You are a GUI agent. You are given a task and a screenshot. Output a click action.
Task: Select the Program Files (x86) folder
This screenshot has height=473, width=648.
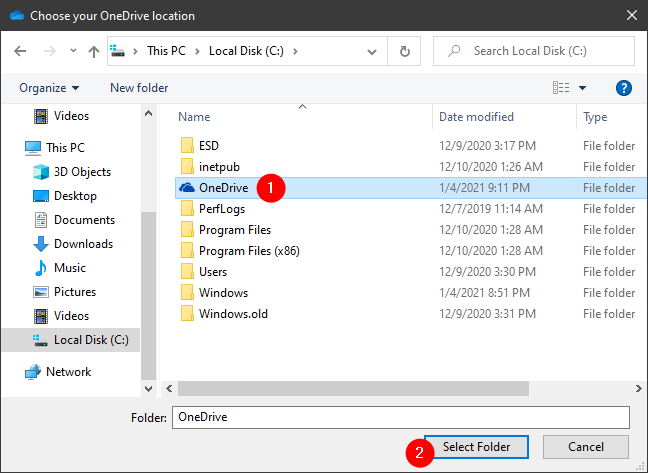coord(249,251)
